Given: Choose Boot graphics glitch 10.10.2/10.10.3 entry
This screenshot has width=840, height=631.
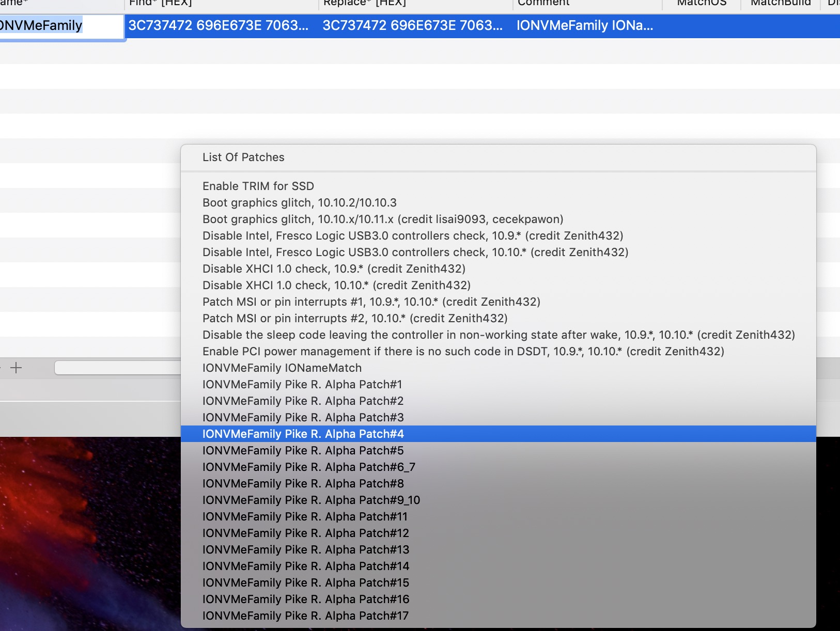Looking at the screenshot, I should (299, 202).
